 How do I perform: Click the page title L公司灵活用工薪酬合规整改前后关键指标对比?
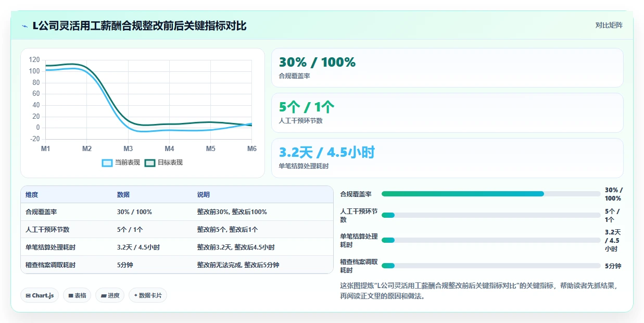[x=140, y=26]
